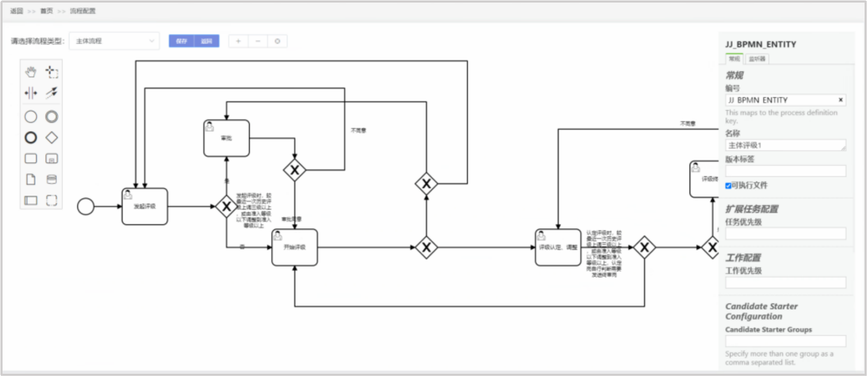Click the 工作配置 section header
This screenshot has height=378, width=868.
tap(743, 258)
